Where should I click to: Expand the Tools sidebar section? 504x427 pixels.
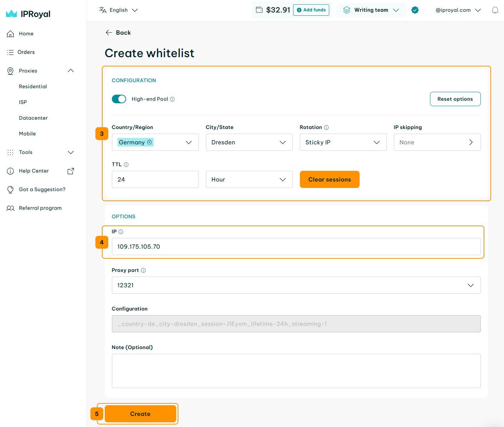[x=71, y=152]
